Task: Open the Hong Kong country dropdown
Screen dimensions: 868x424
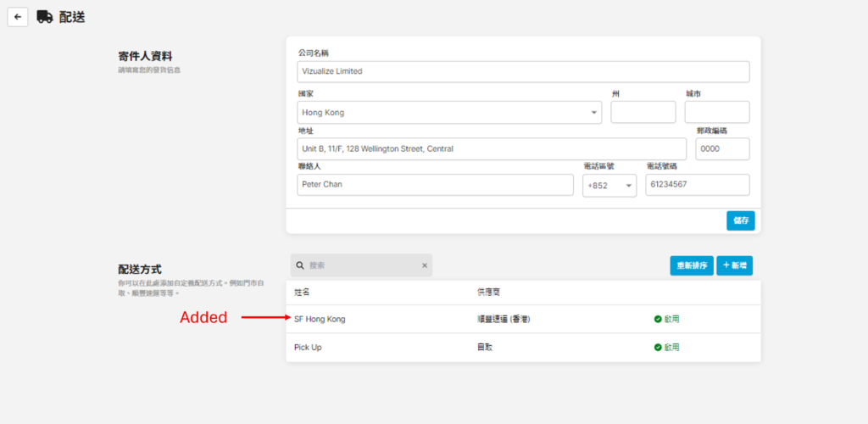Action: [x=449, y=112]
